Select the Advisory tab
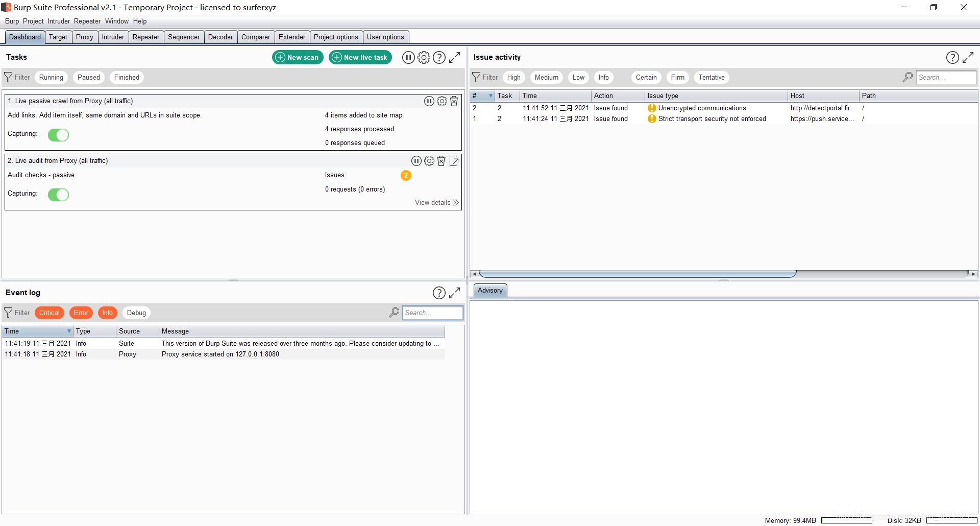Screen dimensions: 980x526 (x=490, y=290)
